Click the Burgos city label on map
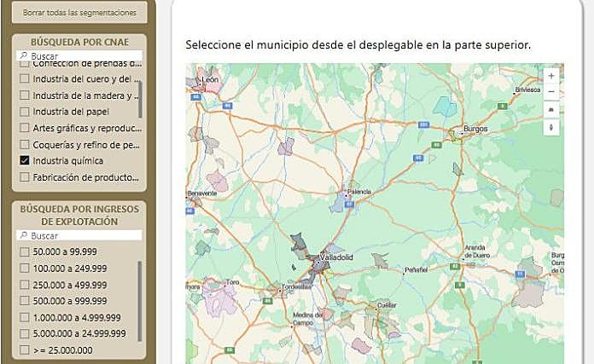The width and height of the screenshot is (594, 364). [474, 130]
